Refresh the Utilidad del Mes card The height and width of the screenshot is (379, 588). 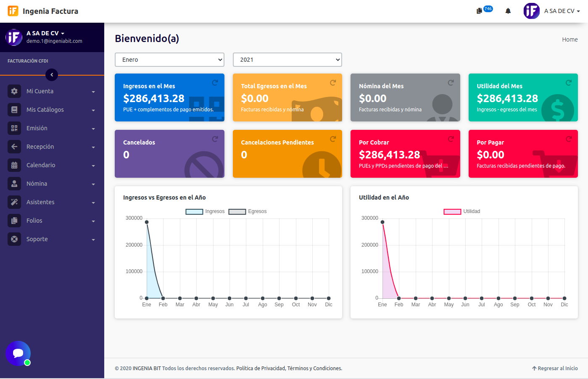click(x=569, y=83)
